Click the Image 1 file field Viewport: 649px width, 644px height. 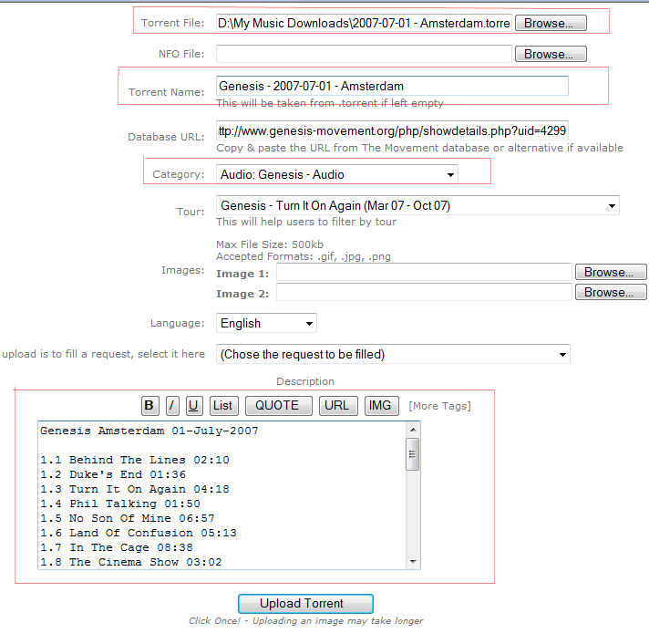(x=424, y=273)
